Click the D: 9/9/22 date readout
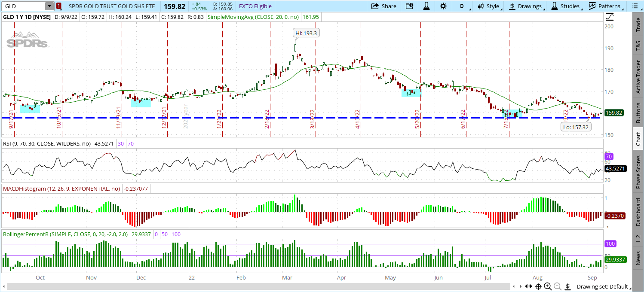This screenshot has height=292, width=644. click(67, 17)
